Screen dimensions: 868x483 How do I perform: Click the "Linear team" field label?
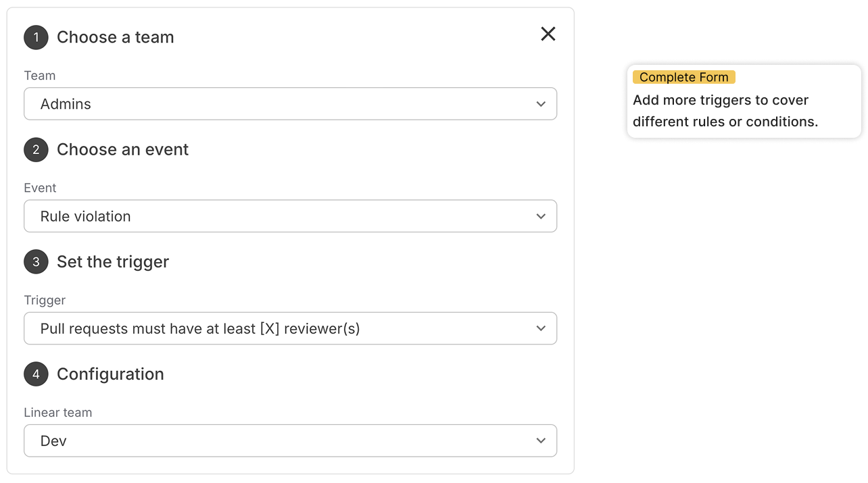click(x=58, y=412)
